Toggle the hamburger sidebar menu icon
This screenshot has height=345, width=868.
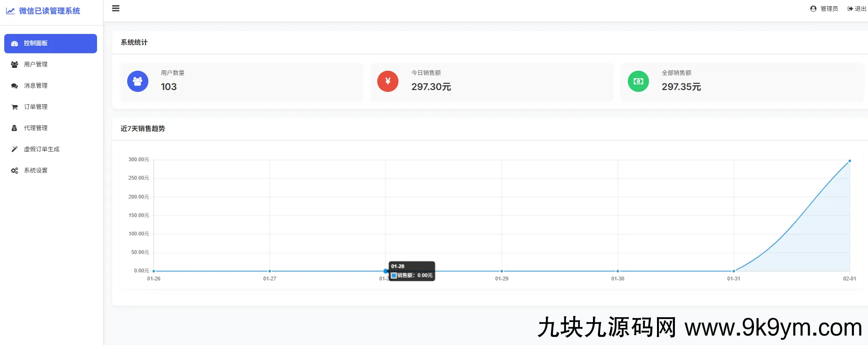pyautogui.click(x=115, y=8)
